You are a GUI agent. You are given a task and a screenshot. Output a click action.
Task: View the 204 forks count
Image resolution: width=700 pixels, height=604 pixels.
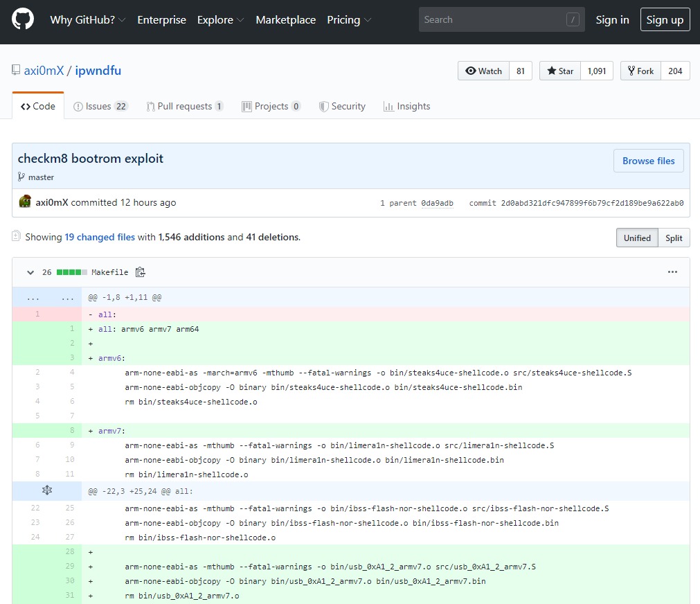675,71
